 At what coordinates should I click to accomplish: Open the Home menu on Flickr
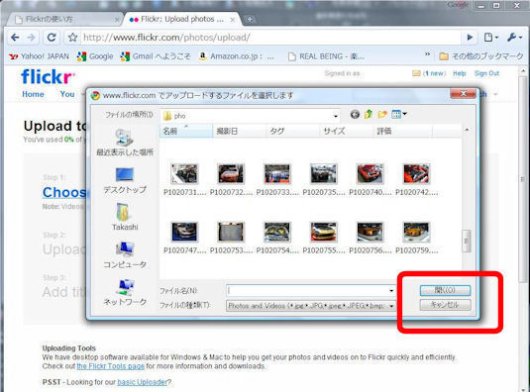coord(33,94)
